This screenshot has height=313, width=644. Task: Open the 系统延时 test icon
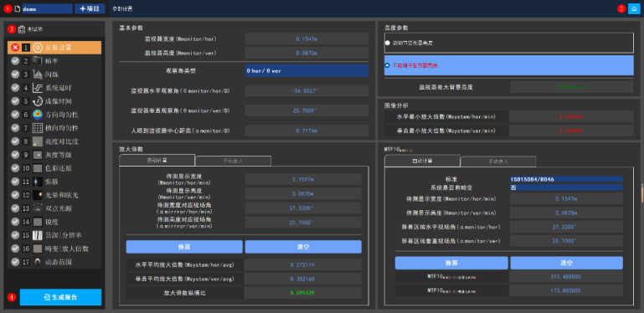pos(38,88)
